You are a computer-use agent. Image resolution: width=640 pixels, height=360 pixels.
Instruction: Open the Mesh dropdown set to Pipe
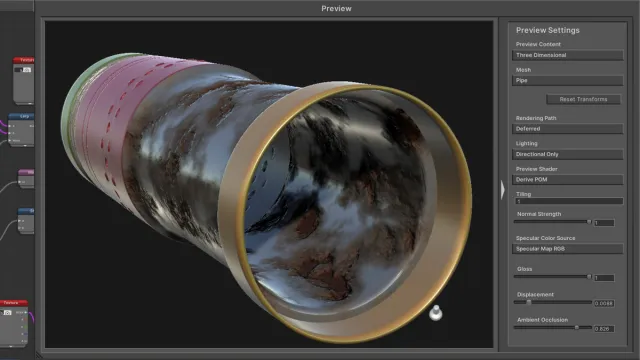tap(567, 80)
